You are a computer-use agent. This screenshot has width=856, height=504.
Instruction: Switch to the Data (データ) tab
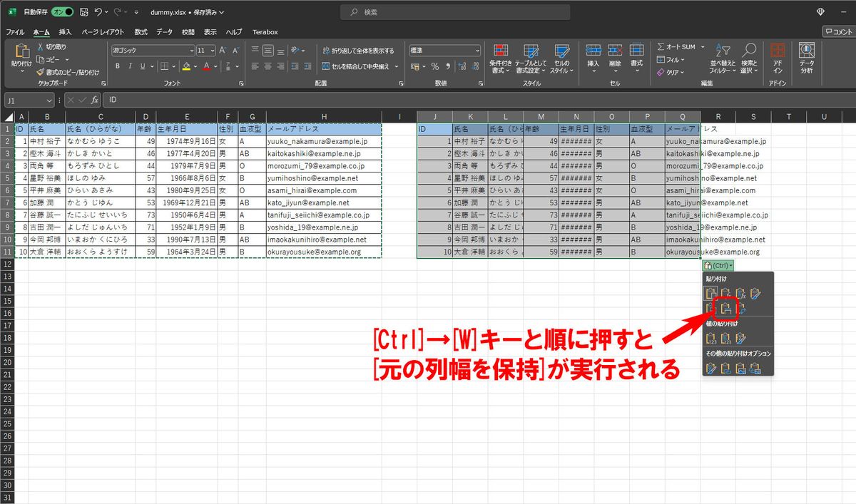click(x=164, y=32)
